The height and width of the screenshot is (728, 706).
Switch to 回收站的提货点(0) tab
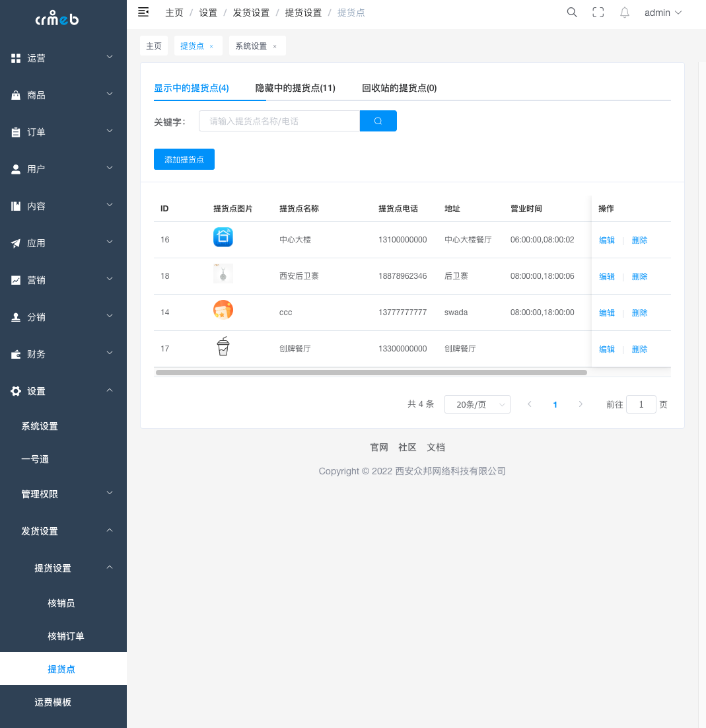click(399, 88)
